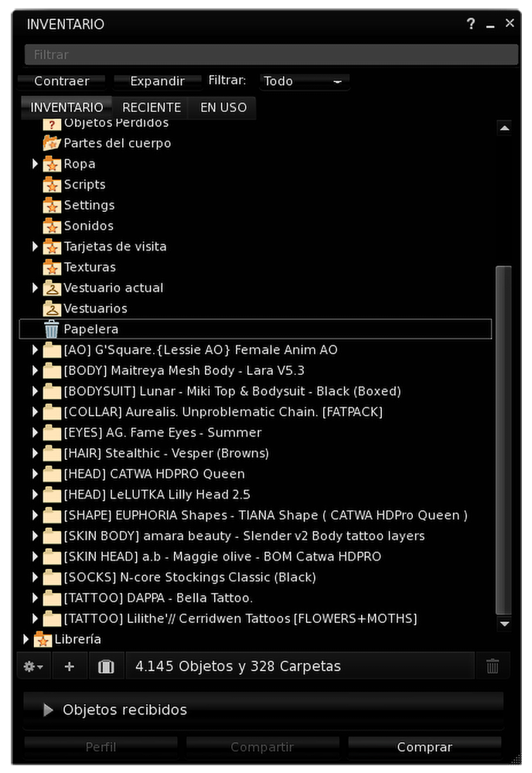The height and width of the screenshot is (773, 532).
Task: Switch to the EN USO tab
Action: click(223, 108)
